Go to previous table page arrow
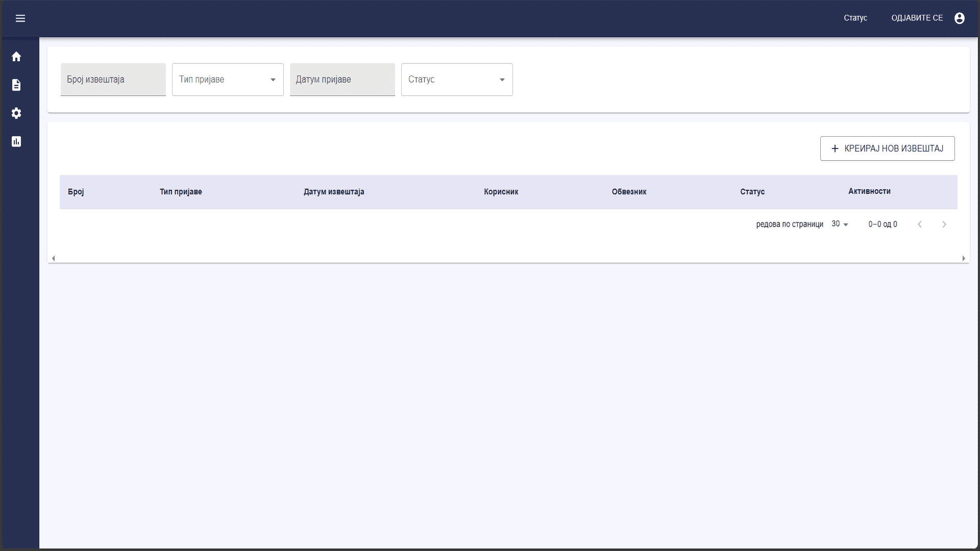 pyautogui.click(x=920, y=224)
